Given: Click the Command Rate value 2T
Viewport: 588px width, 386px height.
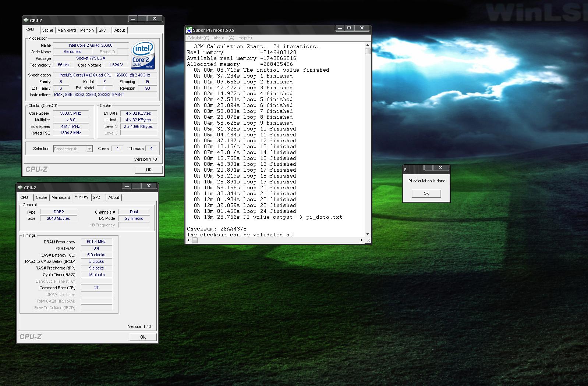Looking at the screenshot, I should click(x=96, y=287).
